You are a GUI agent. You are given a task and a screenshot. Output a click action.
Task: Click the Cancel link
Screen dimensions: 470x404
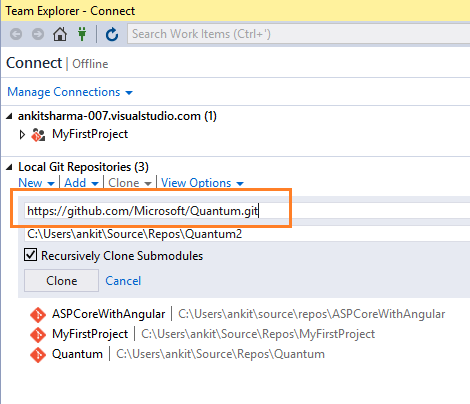tap(123, 281)
